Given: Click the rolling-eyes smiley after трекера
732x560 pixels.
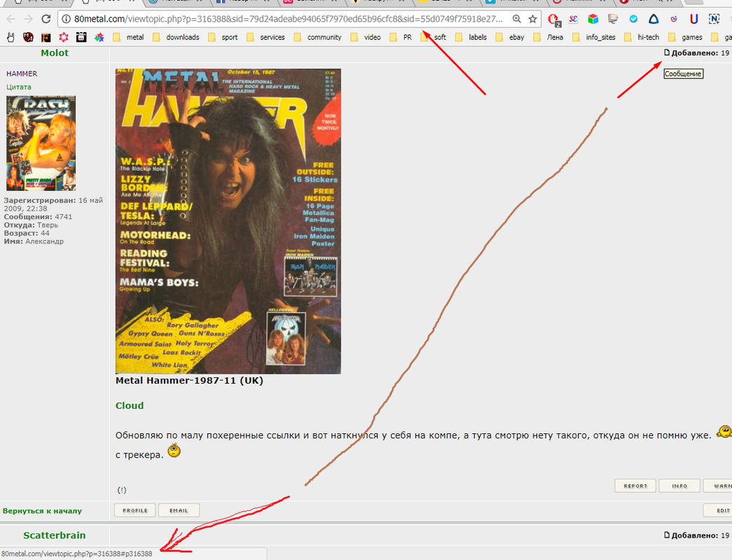Looking at the screenshot, I should (174, 450).
